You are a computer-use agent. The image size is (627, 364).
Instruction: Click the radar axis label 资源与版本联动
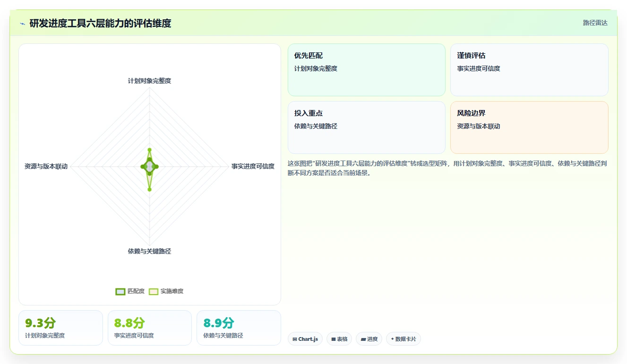[x=46, y=166]
